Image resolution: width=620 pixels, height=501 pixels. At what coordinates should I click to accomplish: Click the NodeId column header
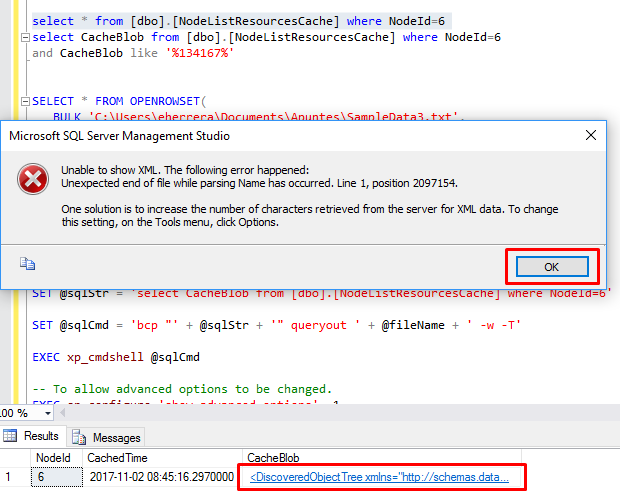coord(57,458)
